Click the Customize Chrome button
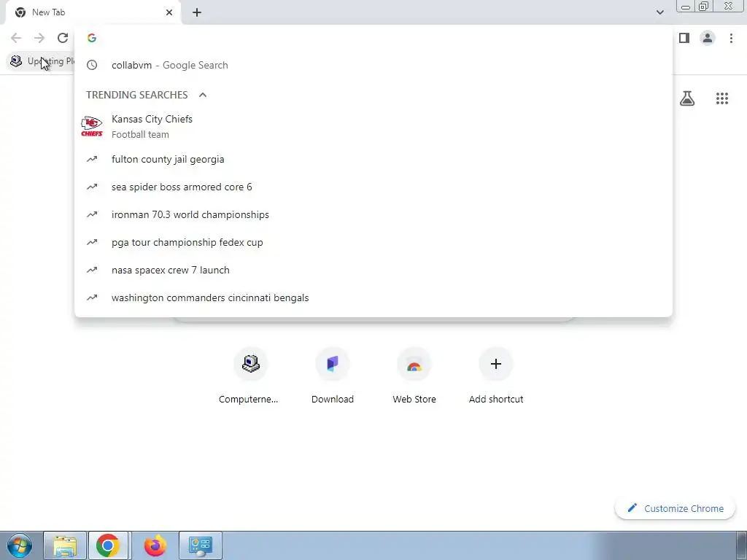The image size is (747, 560). pyautogui.click(x=675, y=508)
